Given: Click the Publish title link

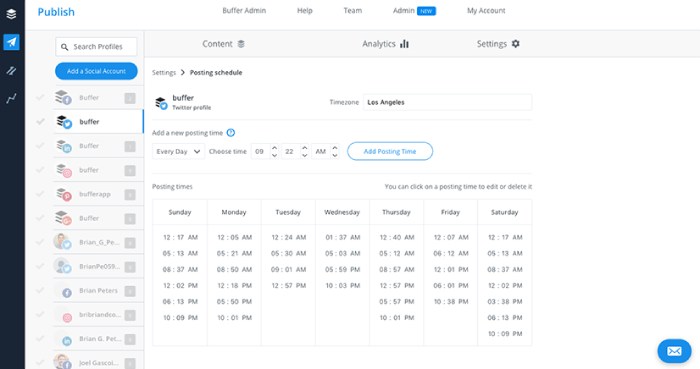Looking at the screenshot, I should click(56, 12).
